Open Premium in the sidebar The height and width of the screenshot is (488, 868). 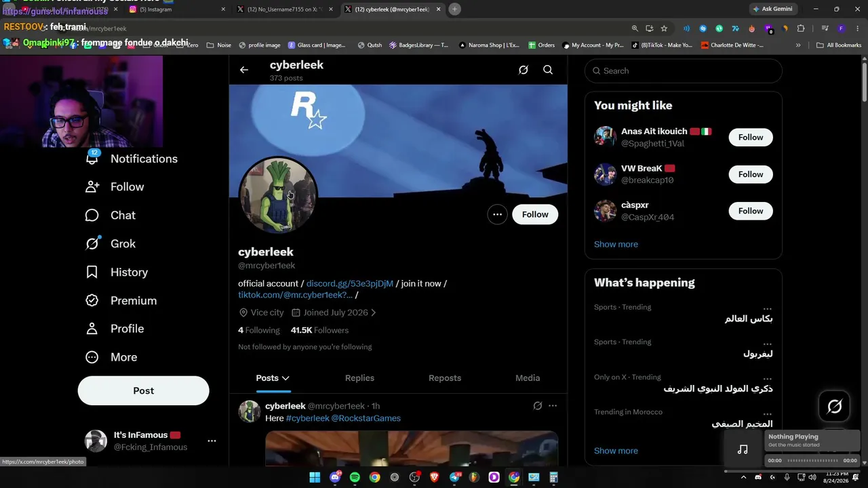[x=121, y=301]
